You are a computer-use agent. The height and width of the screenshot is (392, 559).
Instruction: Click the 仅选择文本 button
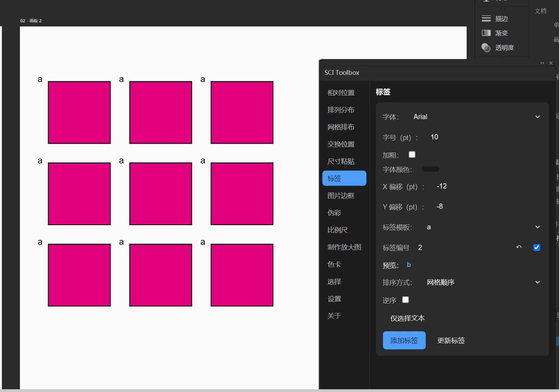point(408,318)
